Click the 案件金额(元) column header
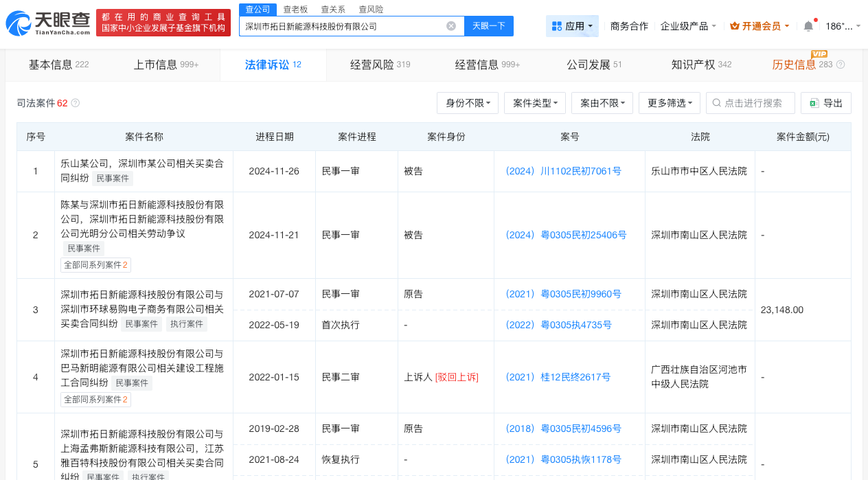Image resolution: width=868 pixels, height=480 pixels. tap(803, 137)
